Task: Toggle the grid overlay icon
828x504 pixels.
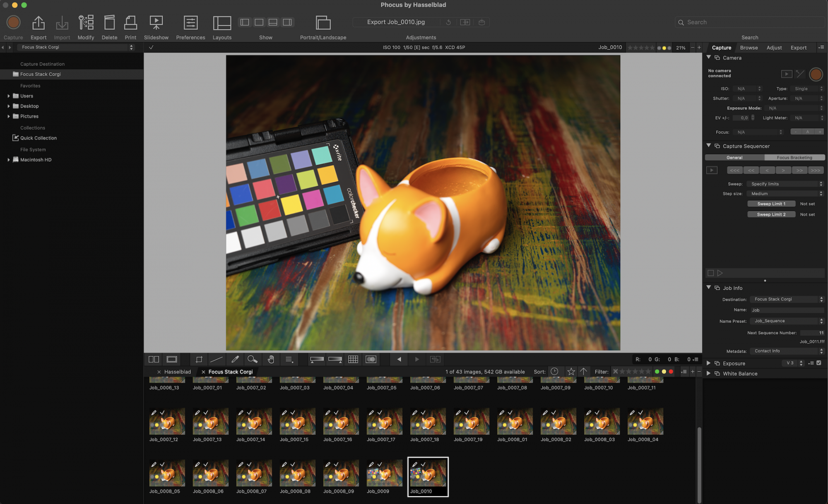Action: (x=353, y=359)
